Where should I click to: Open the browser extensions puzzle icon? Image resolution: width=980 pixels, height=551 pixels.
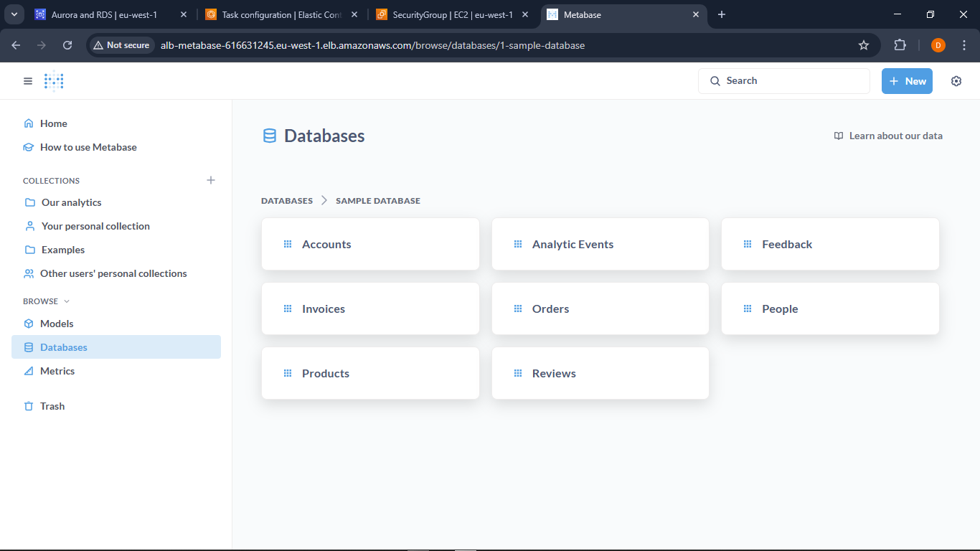point(900,45)
